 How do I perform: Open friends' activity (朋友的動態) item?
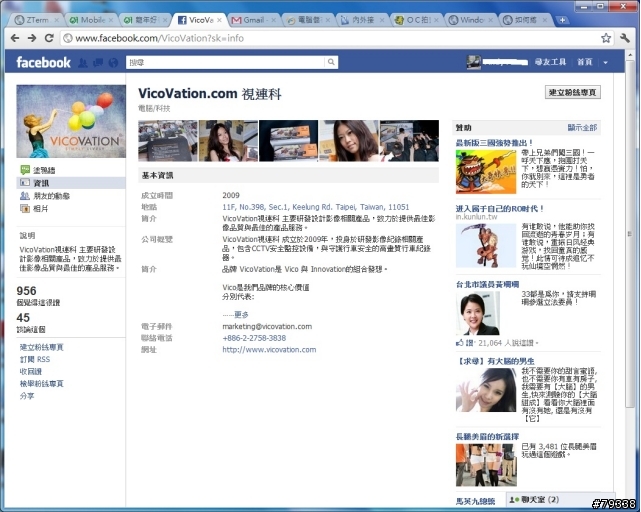click(45, 196)
